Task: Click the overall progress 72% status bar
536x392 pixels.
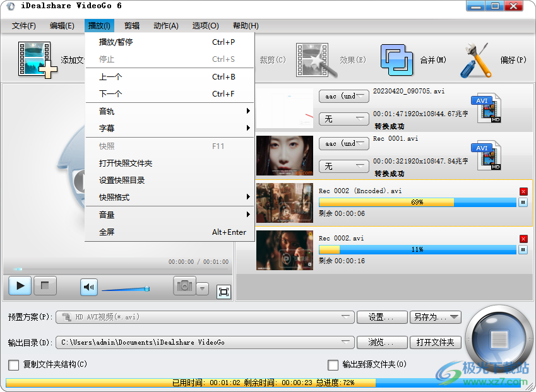Action: tap(263, 383)
